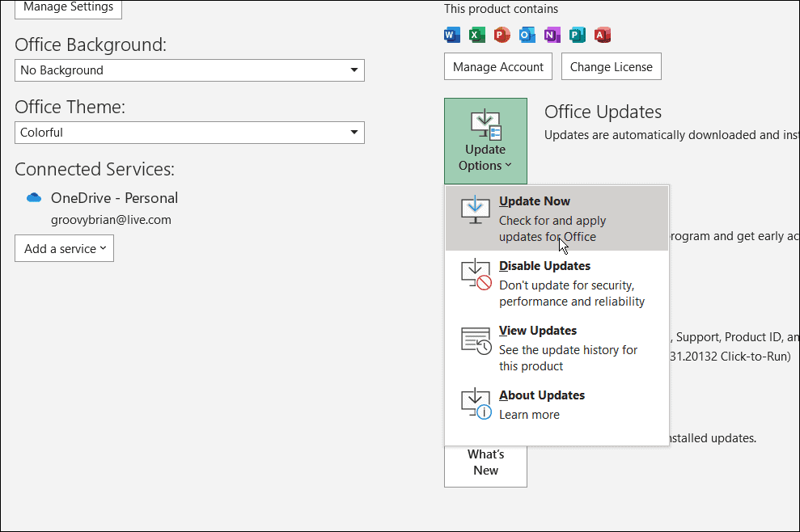Viewport: 800px width, 532px height.
Task: Click the Access app icon
Action: click(x=603, y=35)
